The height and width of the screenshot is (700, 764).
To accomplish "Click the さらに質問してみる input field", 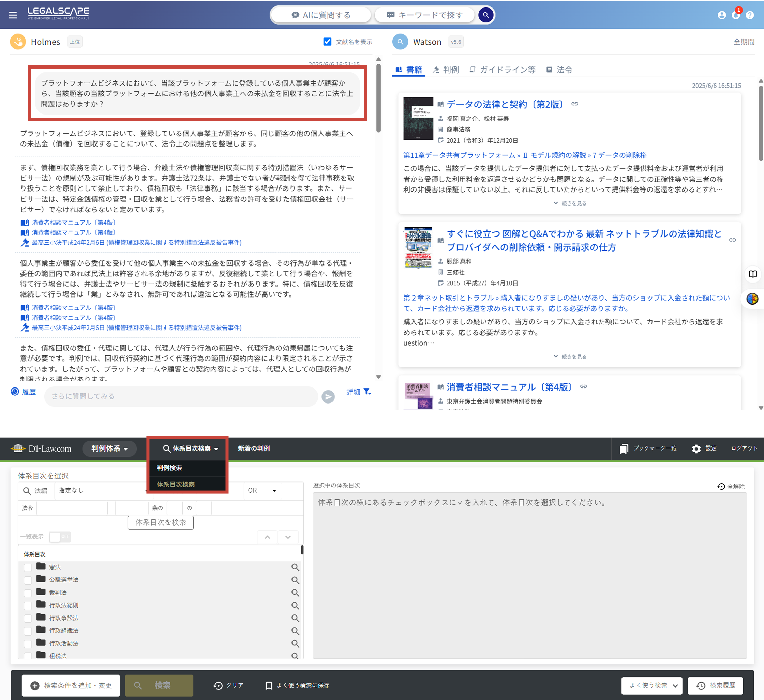I will [x=181, y=396].
